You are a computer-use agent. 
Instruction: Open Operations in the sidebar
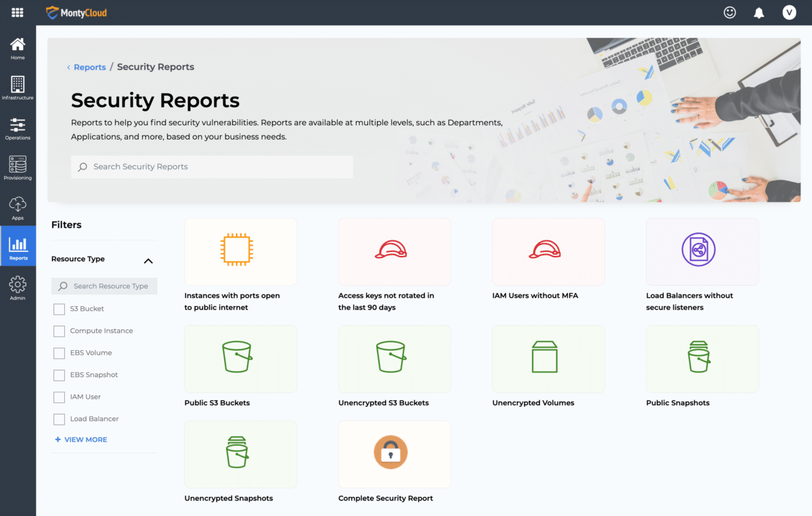click(x=18, y=128)
